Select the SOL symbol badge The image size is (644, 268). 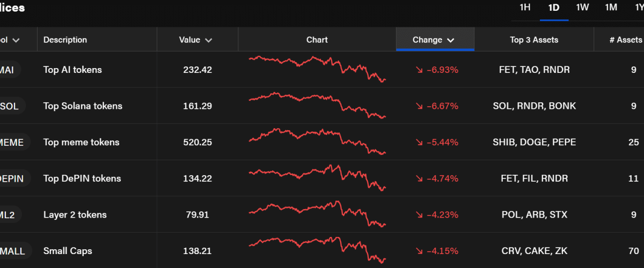(x=10, y=106)
